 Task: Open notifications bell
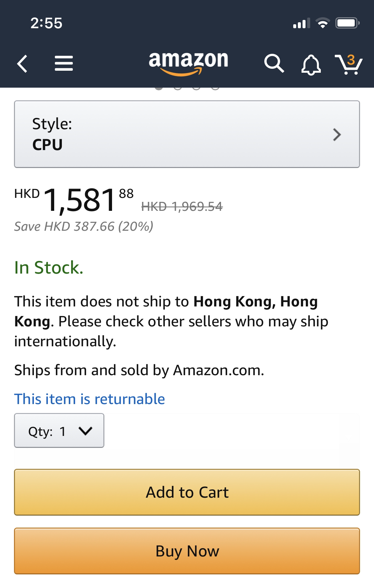point(311,64)
